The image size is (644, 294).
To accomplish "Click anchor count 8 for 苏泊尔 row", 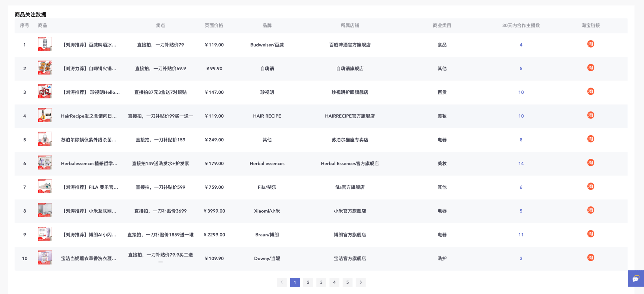I will pyautogui.click(x=521, y=140).
